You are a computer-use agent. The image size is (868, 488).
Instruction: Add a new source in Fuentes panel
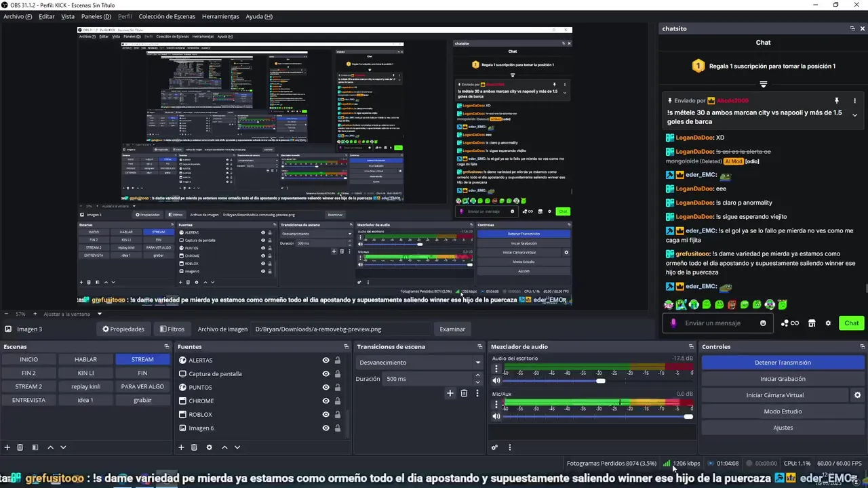point(181,447)
